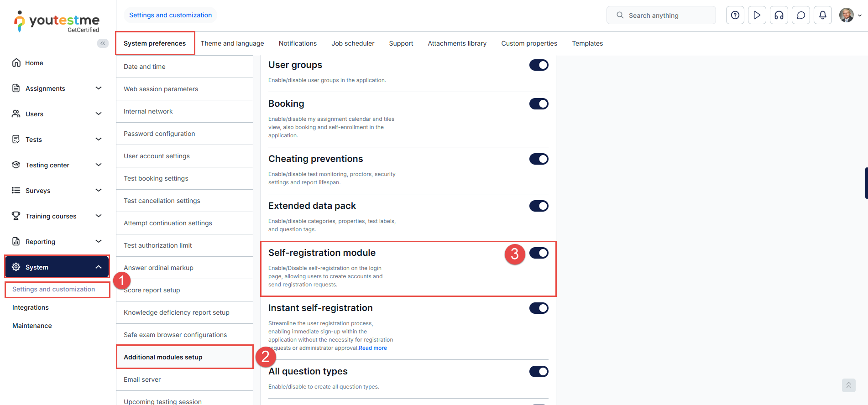Turn off the Booking toggle

click(x=539, y=104)
